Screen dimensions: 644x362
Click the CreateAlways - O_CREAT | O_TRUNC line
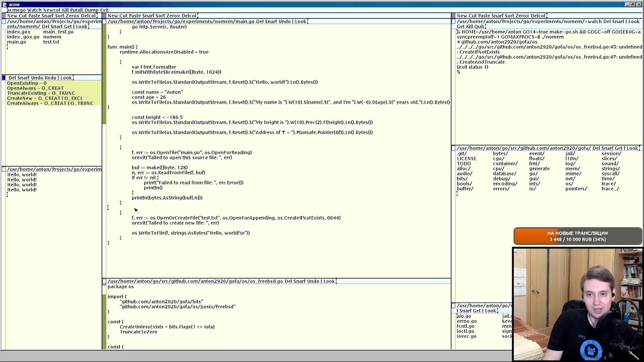point(50,103)
